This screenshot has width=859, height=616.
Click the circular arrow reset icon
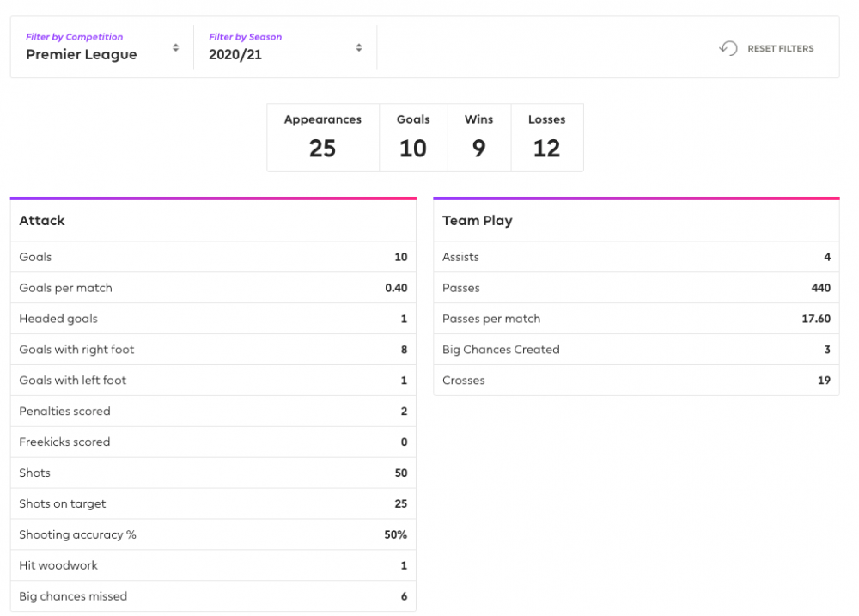click(x=728, y=48)
